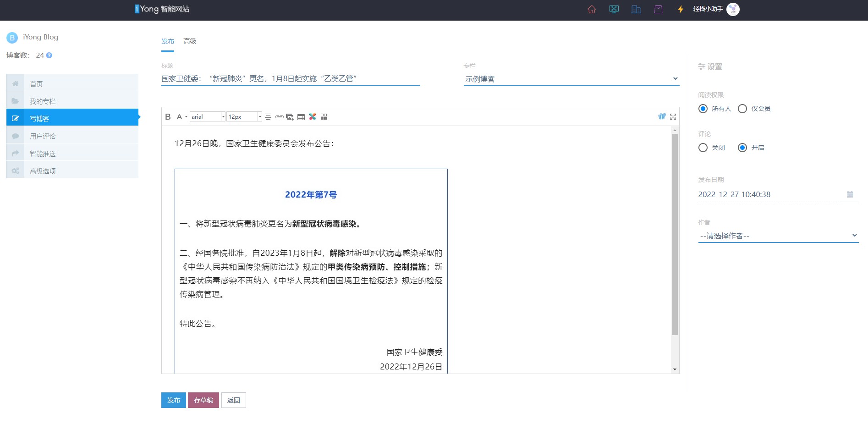Toggle bold formatting in the editor
The image size is (868, 424).
point(168,117)
